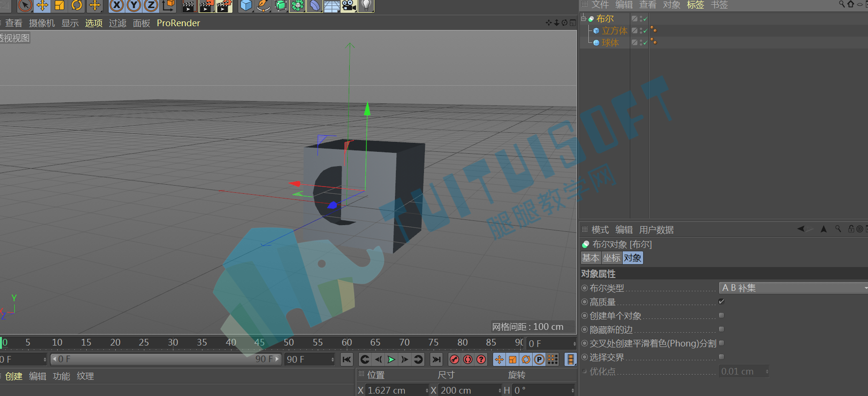Click the record active objects key button
Viewport: 868px width, 396px height.
pyautogui.click(x=454, y=359)
